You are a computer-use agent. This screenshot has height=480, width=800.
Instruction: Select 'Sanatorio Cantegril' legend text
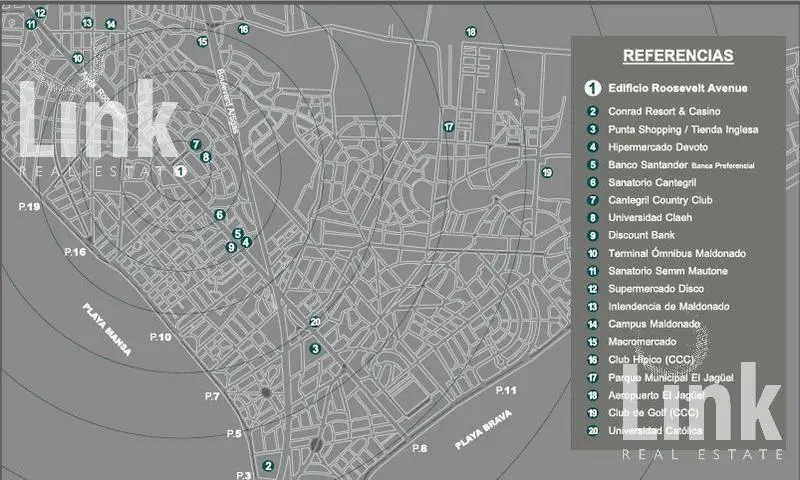[x=652, y=182]
